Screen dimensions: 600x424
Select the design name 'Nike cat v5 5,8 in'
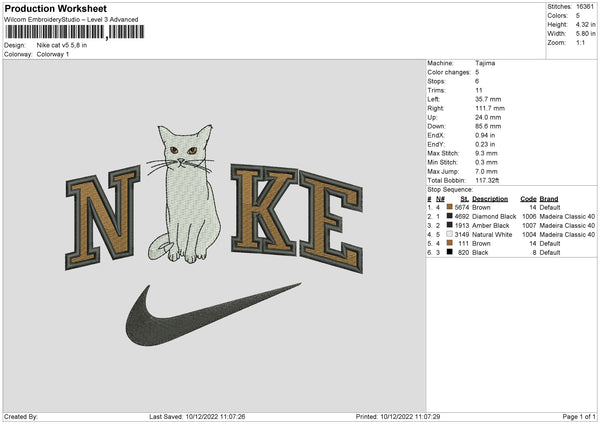pos(62,45)
